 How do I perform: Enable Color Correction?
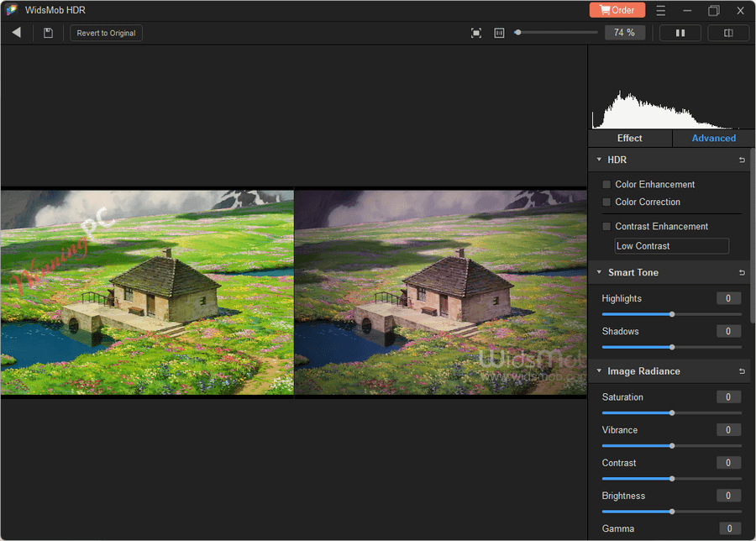tap(606, 202)
